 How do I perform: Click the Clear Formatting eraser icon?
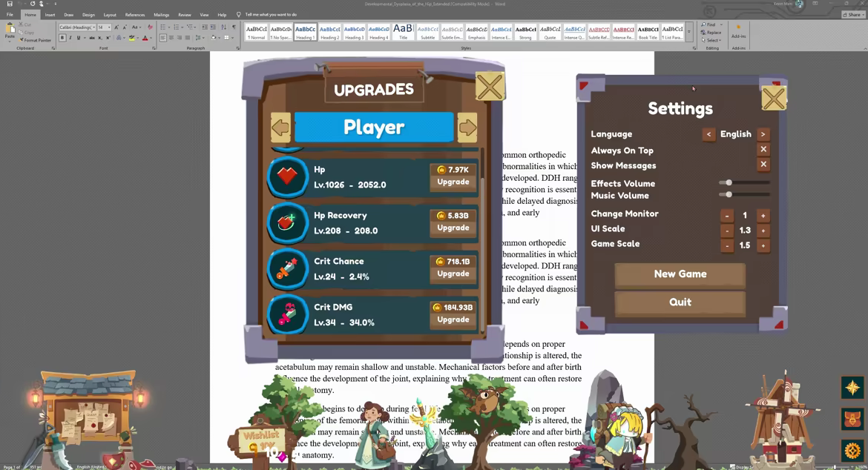150,27
